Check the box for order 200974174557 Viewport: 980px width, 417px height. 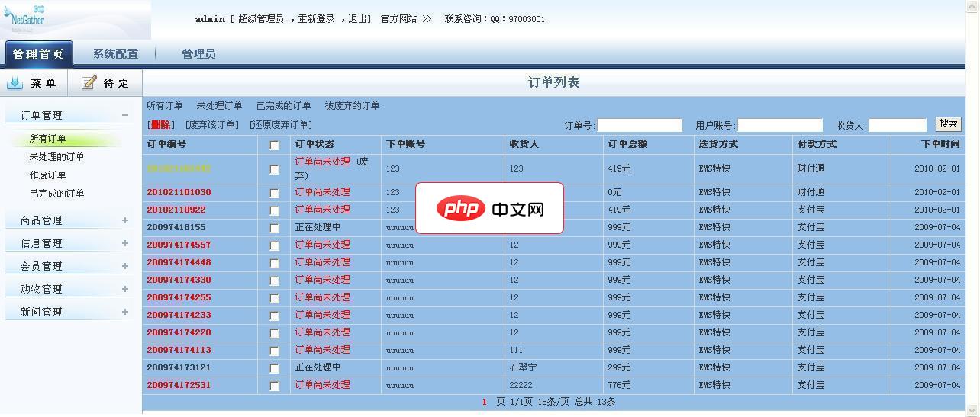tap(275, 245)
